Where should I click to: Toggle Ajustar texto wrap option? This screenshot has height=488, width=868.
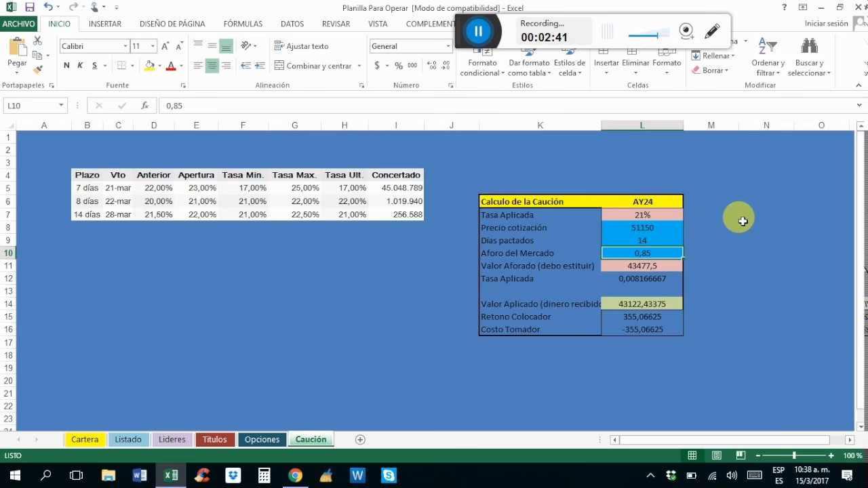302,46
